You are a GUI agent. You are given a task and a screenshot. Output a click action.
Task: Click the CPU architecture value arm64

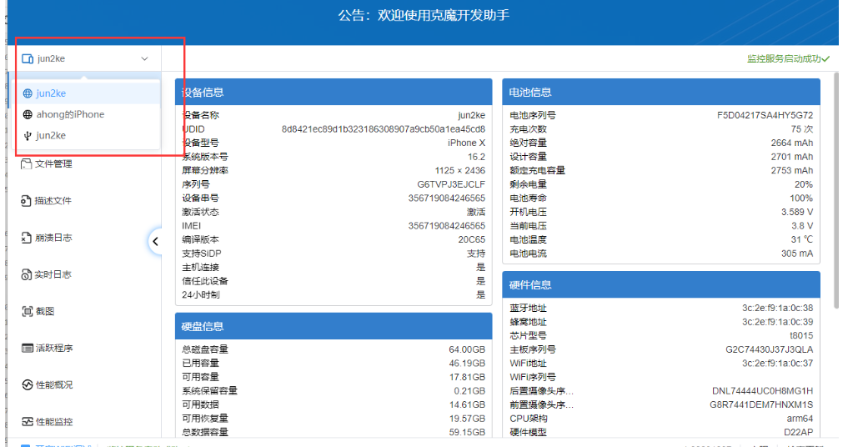pos(800,419)
